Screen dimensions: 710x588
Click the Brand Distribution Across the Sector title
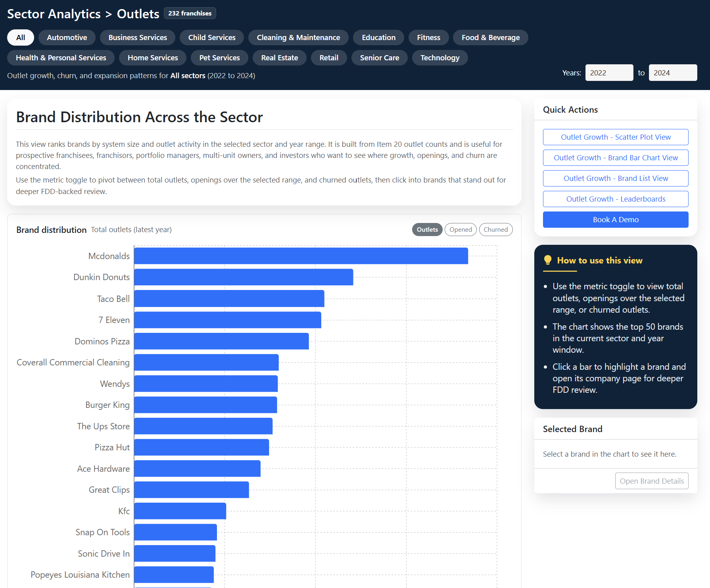coord(139,117)
